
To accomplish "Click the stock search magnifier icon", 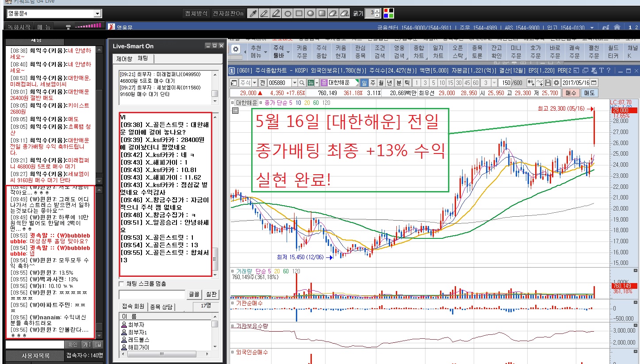I will pyautogui.click(x=302, y=83).
